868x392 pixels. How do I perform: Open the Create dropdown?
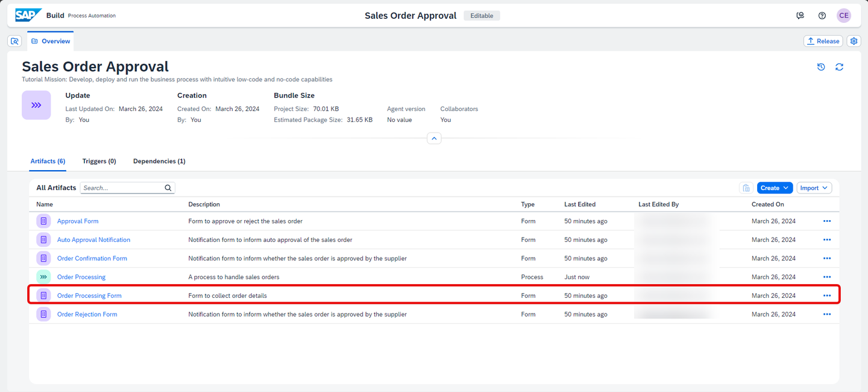point(775,188)
